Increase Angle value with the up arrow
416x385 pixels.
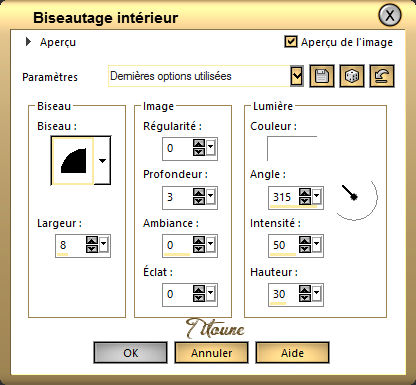(x=305, y=193)
